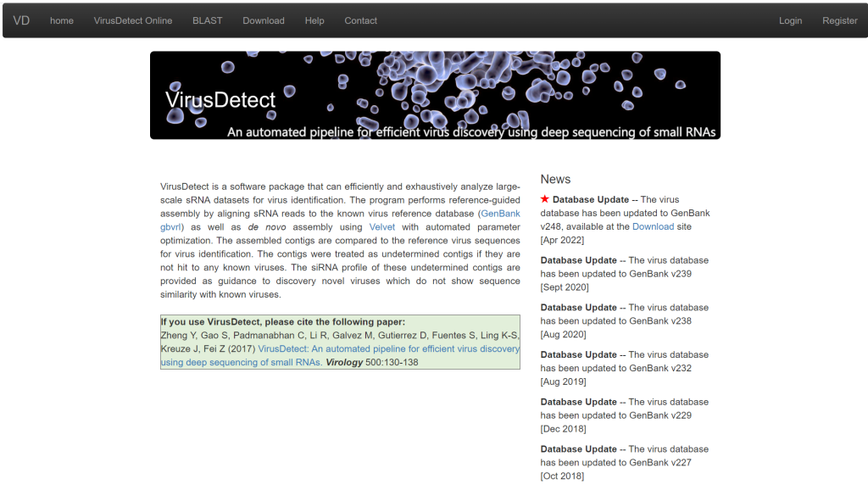Open the BLAST menu item
868x490 pixels.
coord(208,20)
